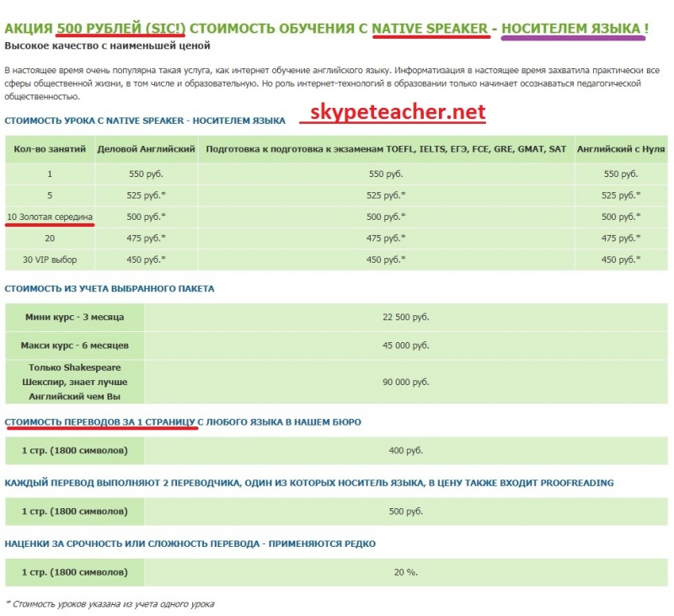Viewport: 674px width, 616px height.
Task: Select 'Мини курс - 3 месяца' package label
Action: point(74,317)
